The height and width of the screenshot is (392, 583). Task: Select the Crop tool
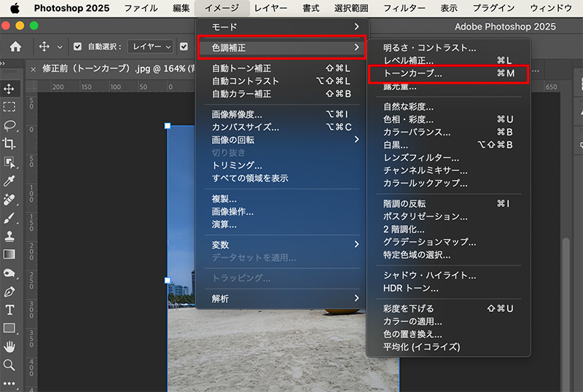pos(9,144)
